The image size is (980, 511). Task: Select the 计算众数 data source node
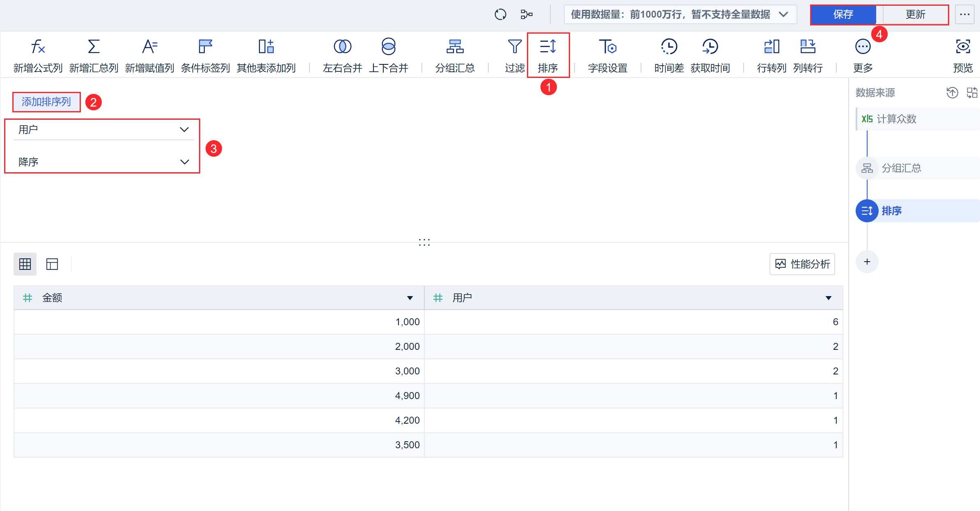coord(896,119)
